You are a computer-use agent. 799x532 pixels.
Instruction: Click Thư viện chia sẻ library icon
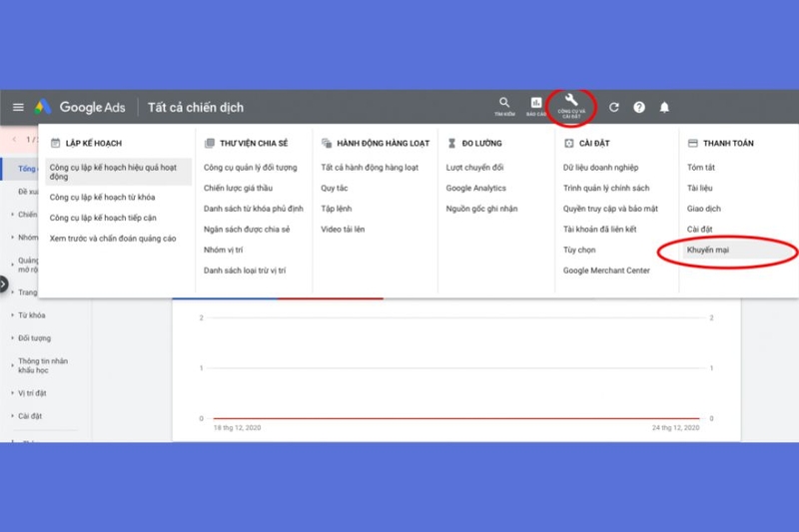[209, 143]
